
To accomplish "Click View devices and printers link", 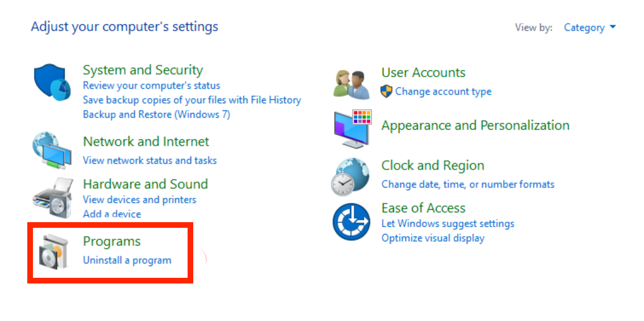I will 140,199.
